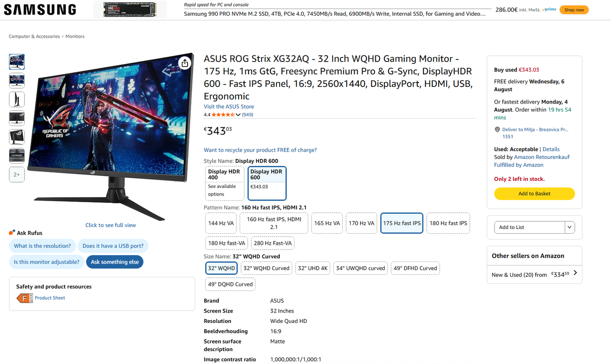Click the Samsung logo in banner
Screen dimensions: 611x364
coord(40,10)
